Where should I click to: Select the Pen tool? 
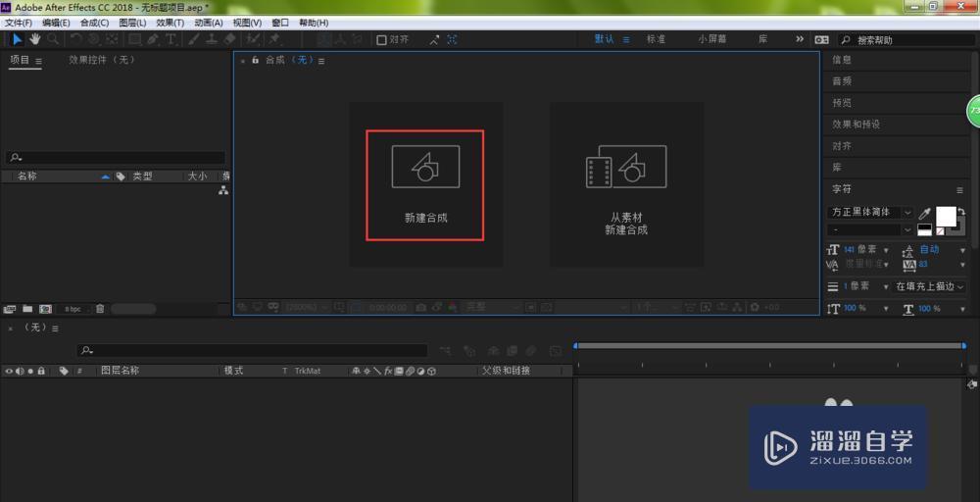click(152, 39)
